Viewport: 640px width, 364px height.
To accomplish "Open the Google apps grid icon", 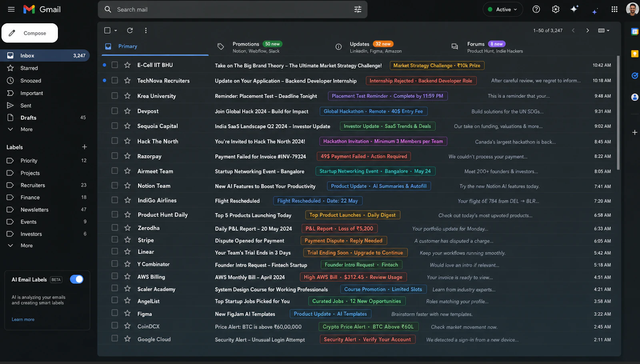I will coord(614,9).
